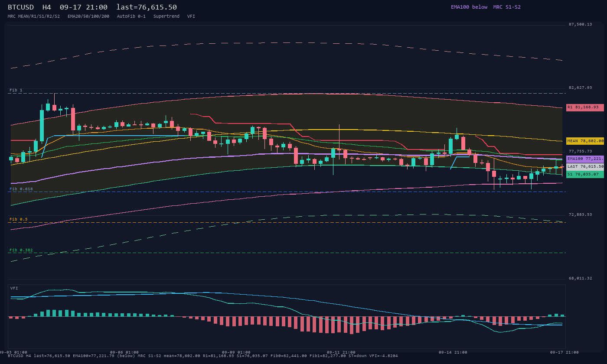
Task: Click the H4 timeframe in the large chart title
Action: pos(47,7)
